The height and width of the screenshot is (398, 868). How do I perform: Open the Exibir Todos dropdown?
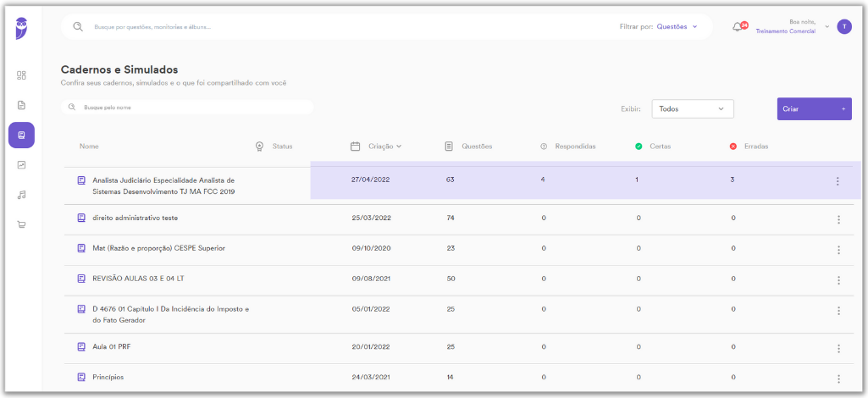pos(693,109)
